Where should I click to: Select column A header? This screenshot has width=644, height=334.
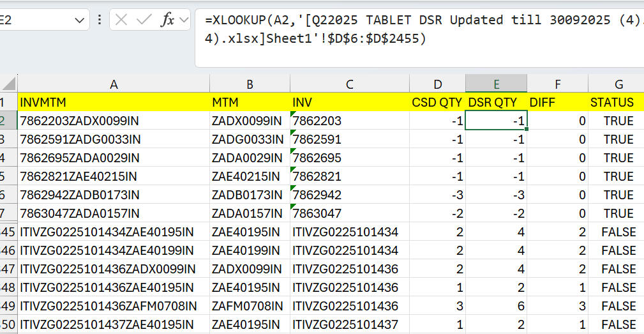pos(114,84)
